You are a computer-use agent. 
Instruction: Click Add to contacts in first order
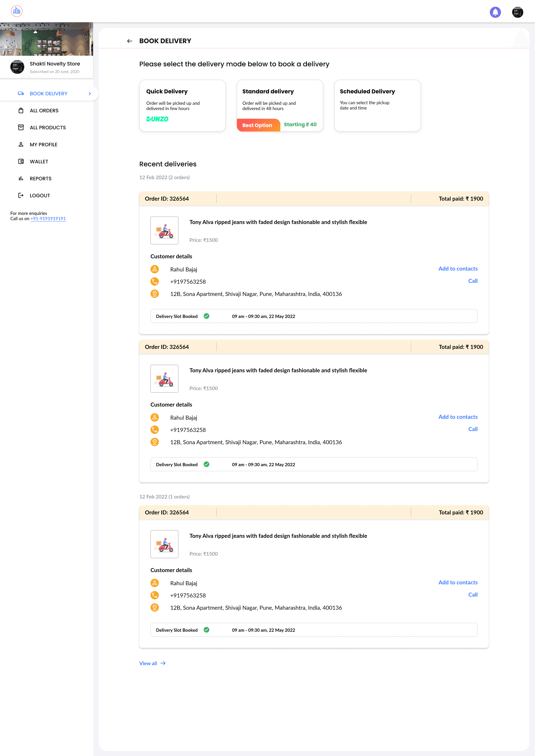pos(458,269)
